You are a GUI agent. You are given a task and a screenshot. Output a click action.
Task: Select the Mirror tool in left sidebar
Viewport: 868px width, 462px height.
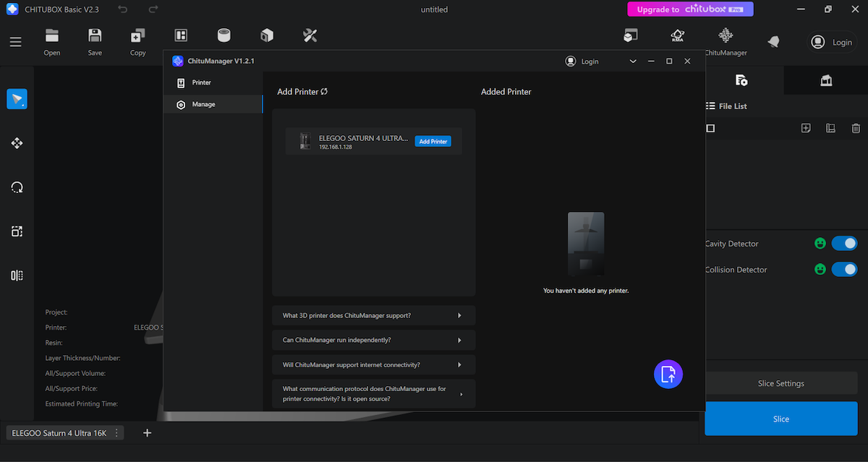pyautogui.click(x=17, y=275)
